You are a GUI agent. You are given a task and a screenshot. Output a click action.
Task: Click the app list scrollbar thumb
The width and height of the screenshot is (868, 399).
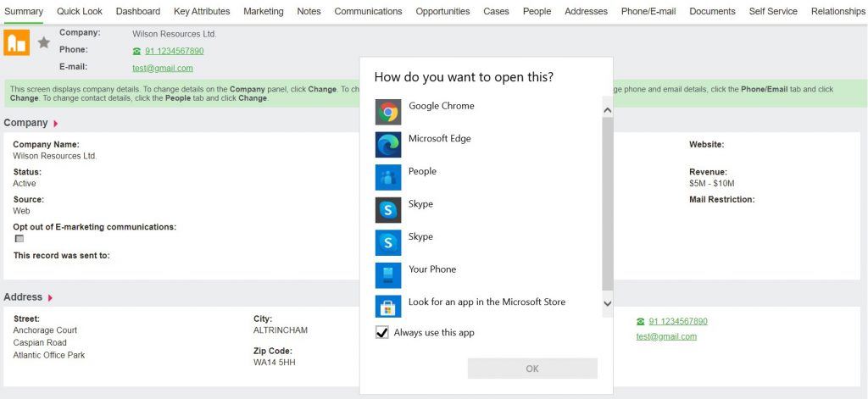coord(607,203)
